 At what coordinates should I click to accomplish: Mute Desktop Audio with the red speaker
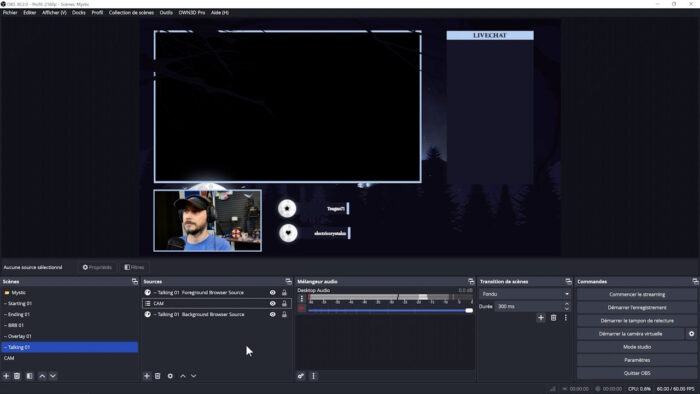point(302,309)
